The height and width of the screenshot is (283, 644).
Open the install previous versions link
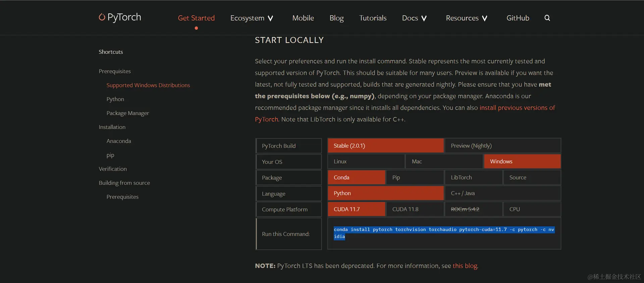[517, 108]
